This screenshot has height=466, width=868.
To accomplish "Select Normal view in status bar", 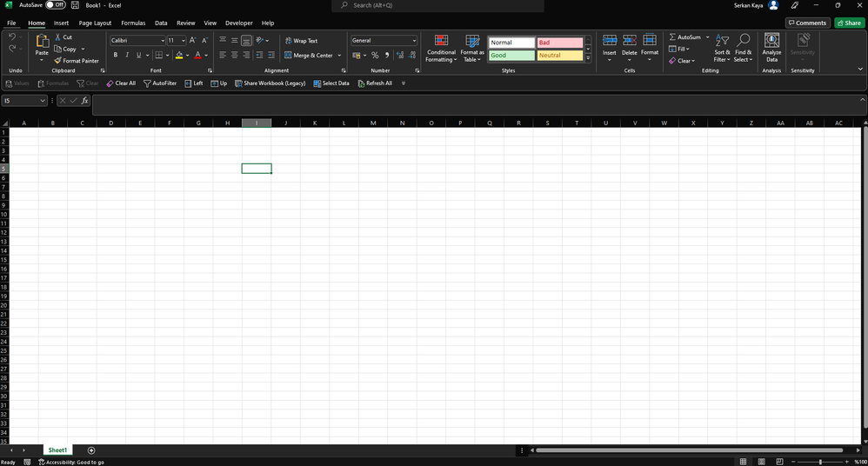I will 744,462.
